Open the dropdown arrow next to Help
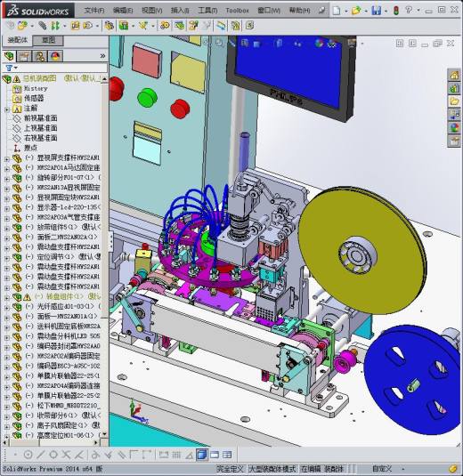Screen dimensions: 463x476 (418, 11)
